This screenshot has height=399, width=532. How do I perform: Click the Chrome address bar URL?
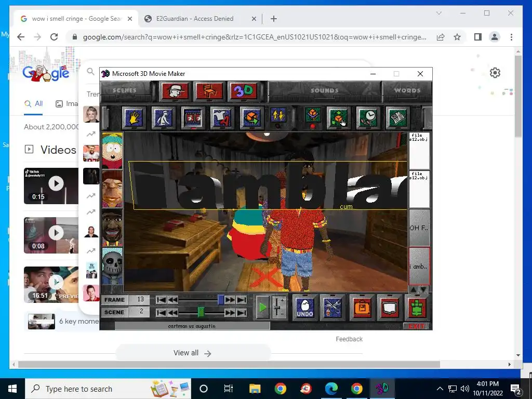pos(255,37)
